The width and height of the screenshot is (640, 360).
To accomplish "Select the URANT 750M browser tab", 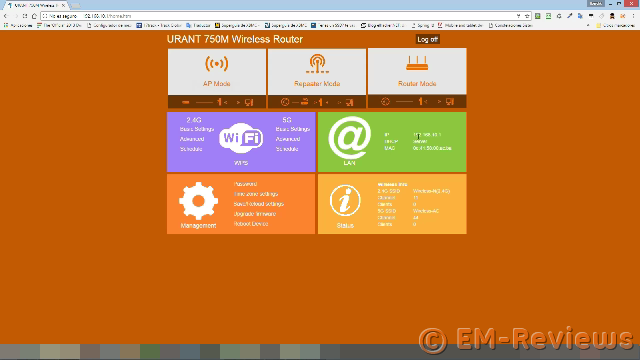I will pyautogui.click(x=36, y=5).
